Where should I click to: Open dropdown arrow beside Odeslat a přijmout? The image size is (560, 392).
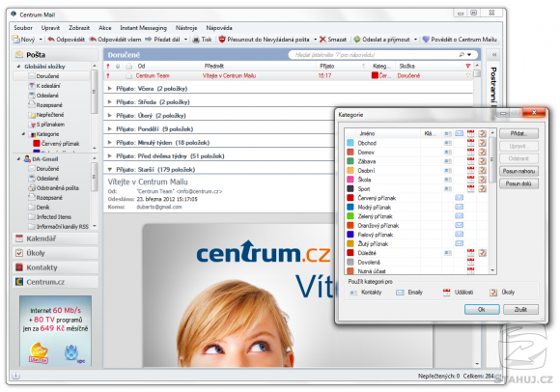pyautogui.click(x=415, y=40)
